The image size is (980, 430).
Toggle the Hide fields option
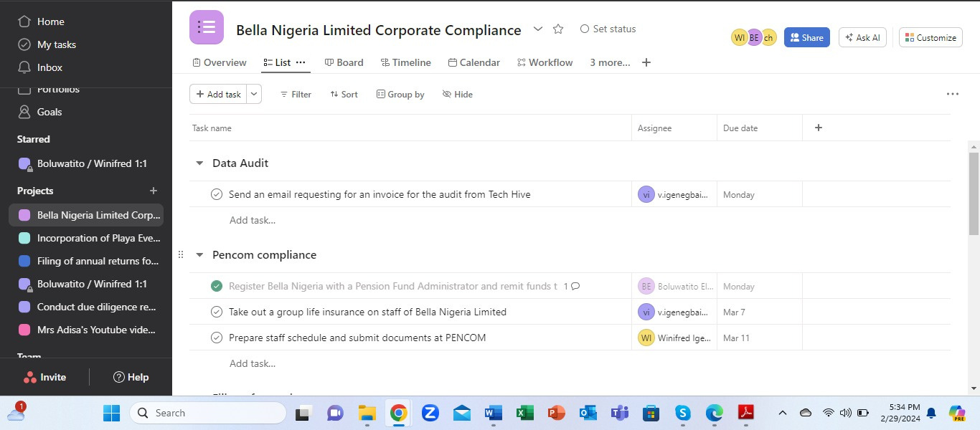[458, 94]
